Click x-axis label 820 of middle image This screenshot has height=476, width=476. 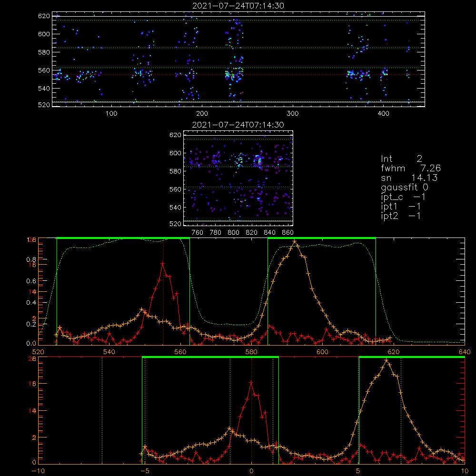(252, 233)
